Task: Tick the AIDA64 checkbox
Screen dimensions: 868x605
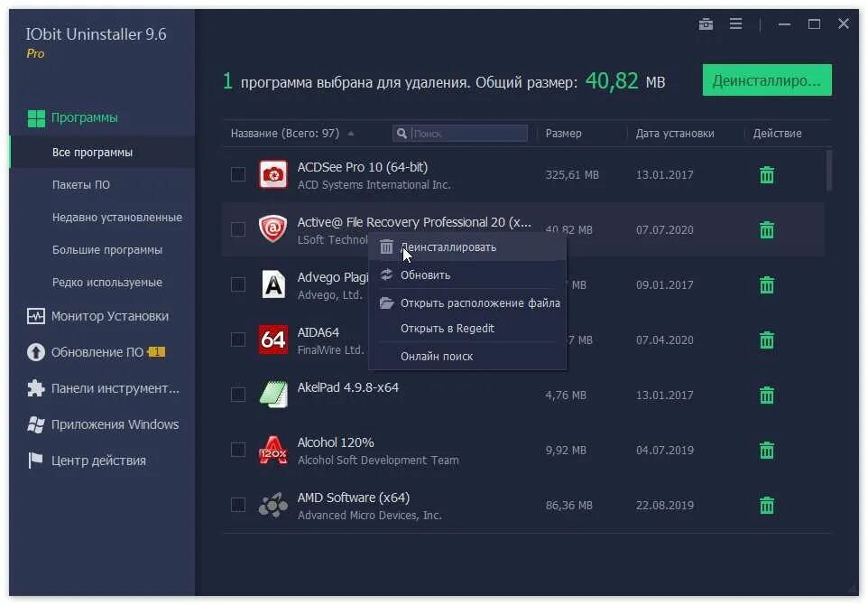Action: click(238, 340)
